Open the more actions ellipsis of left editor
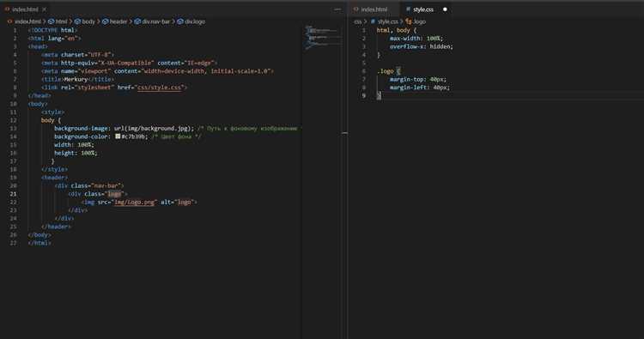This screenshot has width=644, height=339. click(337, 9)
